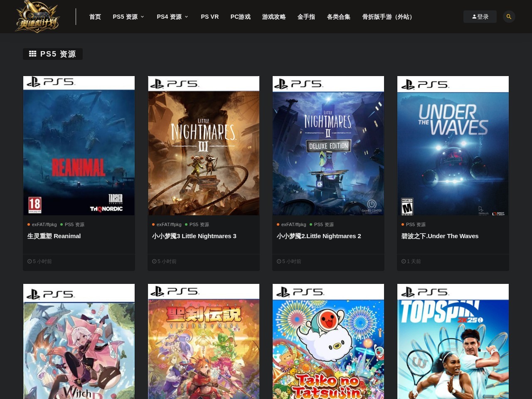Visit 骨折版手游（外站）external link
The width and height of the screenshot is (532, 399).
click(x=388, y=17)
